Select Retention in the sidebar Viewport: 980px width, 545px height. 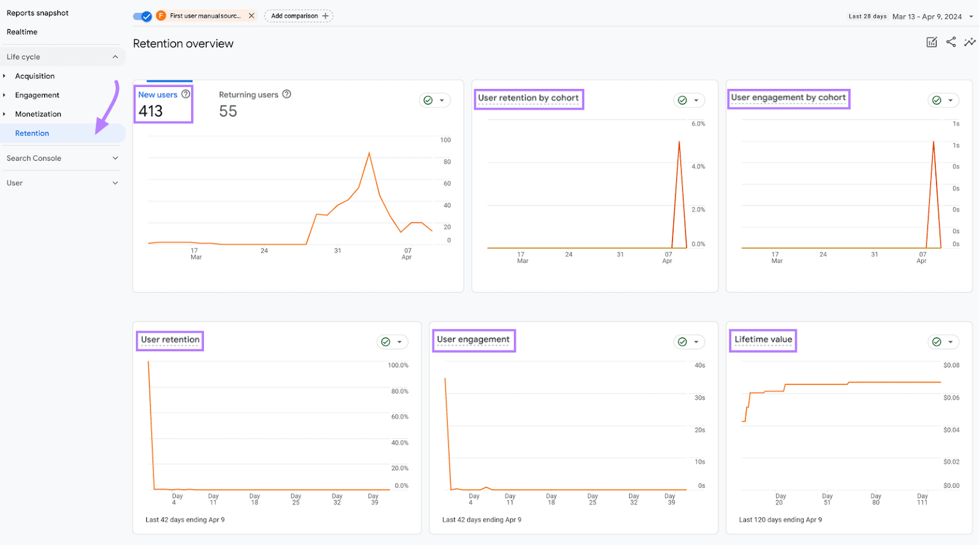coord(32,133)
